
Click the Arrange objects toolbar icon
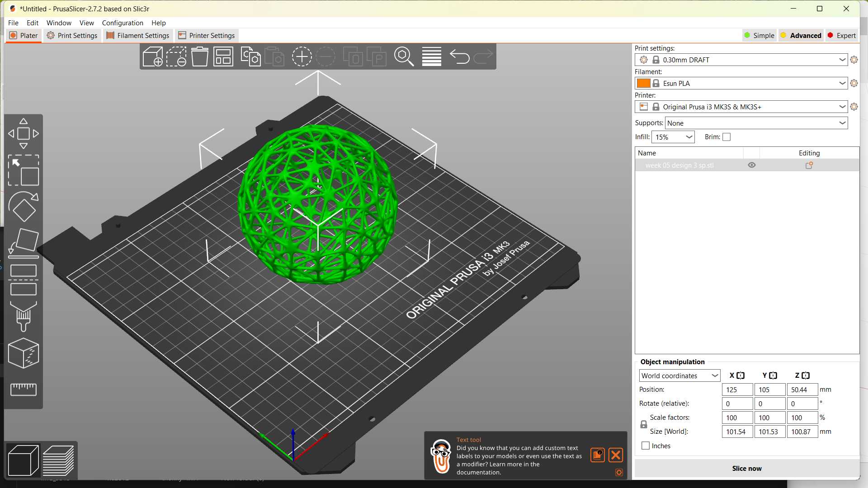click(223, 57)
